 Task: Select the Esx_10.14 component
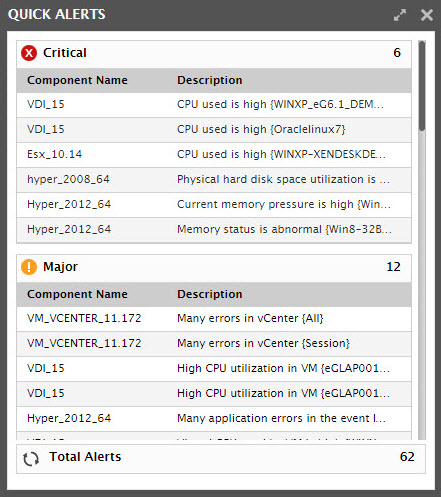tap(54, 154)
